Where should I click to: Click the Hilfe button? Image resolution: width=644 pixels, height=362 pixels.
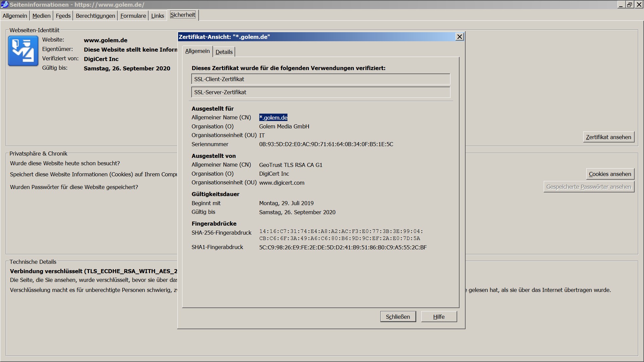pyautogui.click(x=439, y=317)
